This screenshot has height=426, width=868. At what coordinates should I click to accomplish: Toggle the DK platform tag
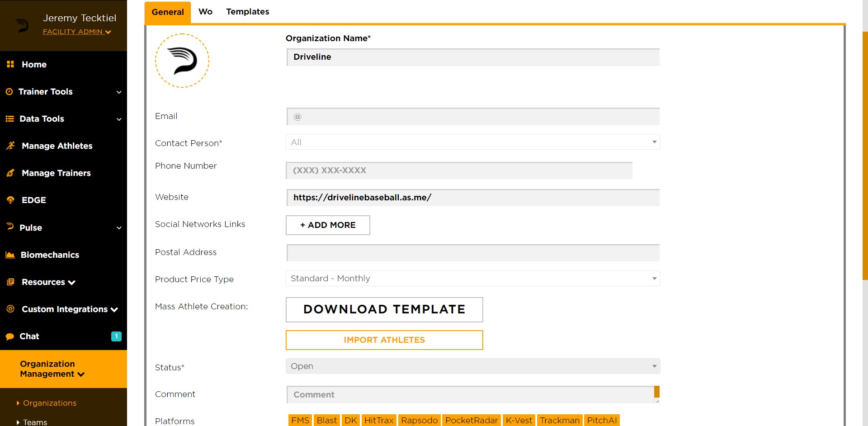(x=351, y=420)
